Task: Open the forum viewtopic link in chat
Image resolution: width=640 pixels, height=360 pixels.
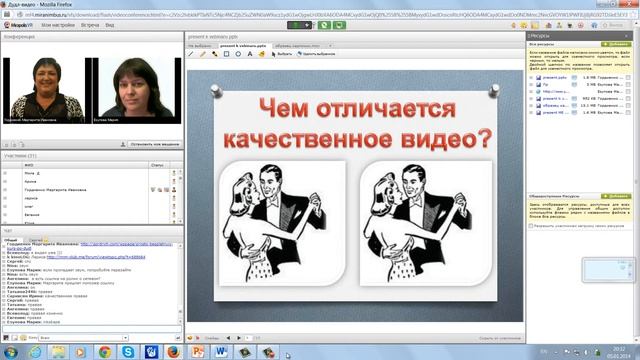Action: point(96,257)
